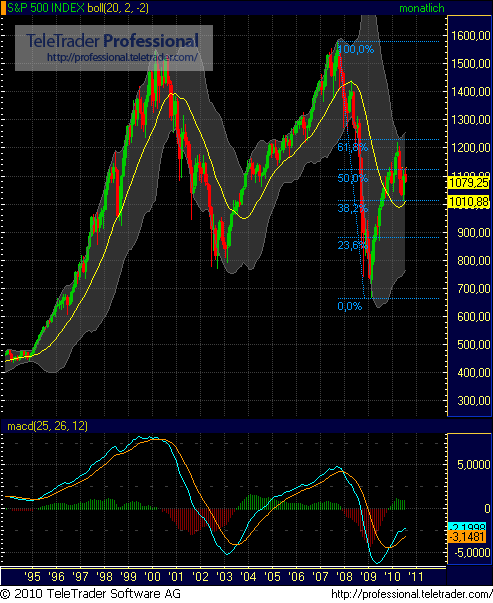493x603 pixels.
Task: Click the '06 year label on time axis
Action: pos(296,576)
